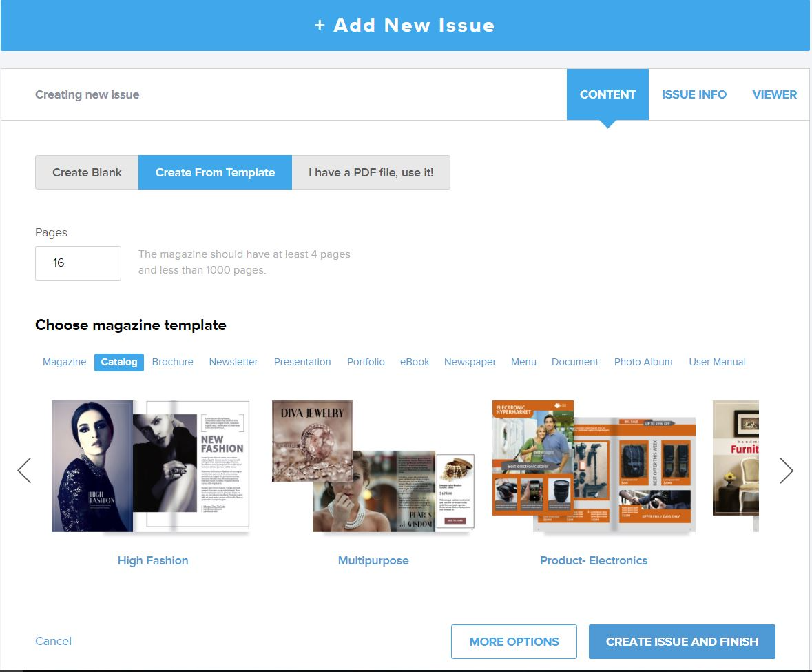Pick the partially visible Furniture template thumbnail
The image size is (812, 672).
[x=736, y=466]
